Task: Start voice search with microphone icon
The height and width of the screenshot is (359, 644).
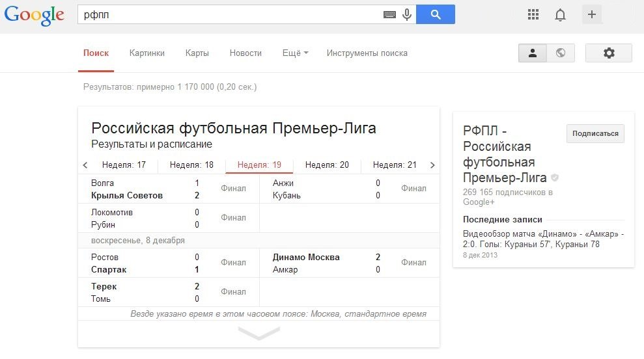Action: tap(407, 15)
